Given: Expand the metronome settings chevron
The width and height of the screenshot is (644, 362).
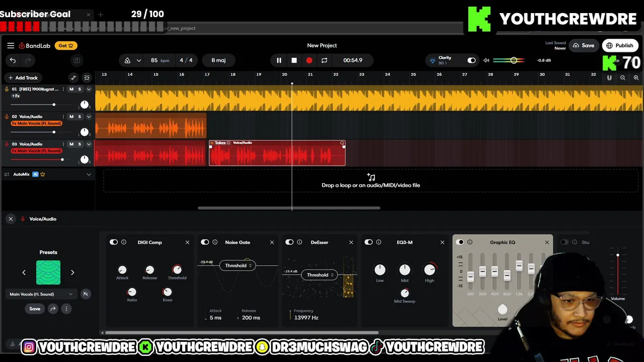Looking at the screenshot, I should [138, 60].
